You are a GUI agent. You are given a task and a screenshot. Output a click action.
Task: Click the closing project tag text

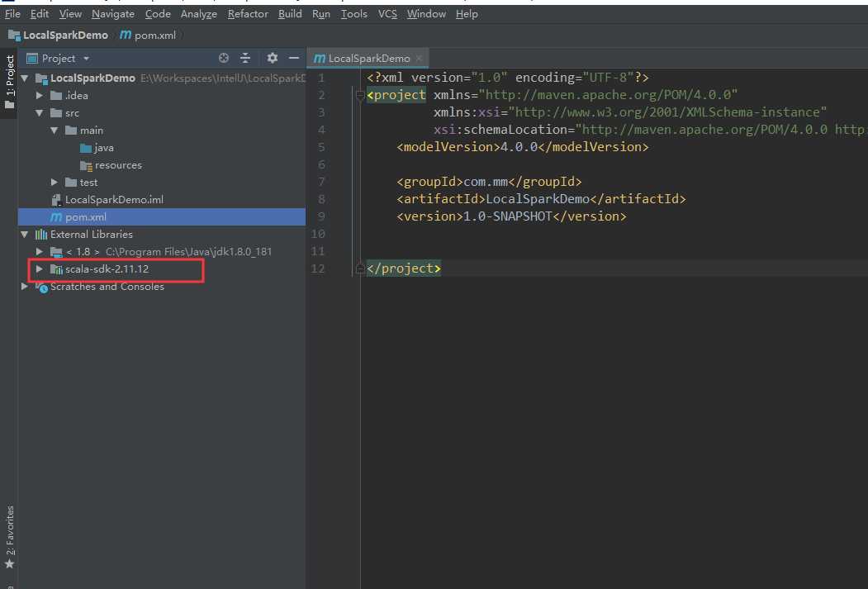pos(404,268)
